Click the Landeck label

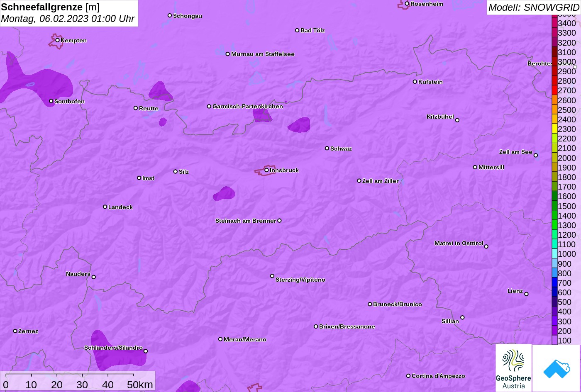[121, 207]
